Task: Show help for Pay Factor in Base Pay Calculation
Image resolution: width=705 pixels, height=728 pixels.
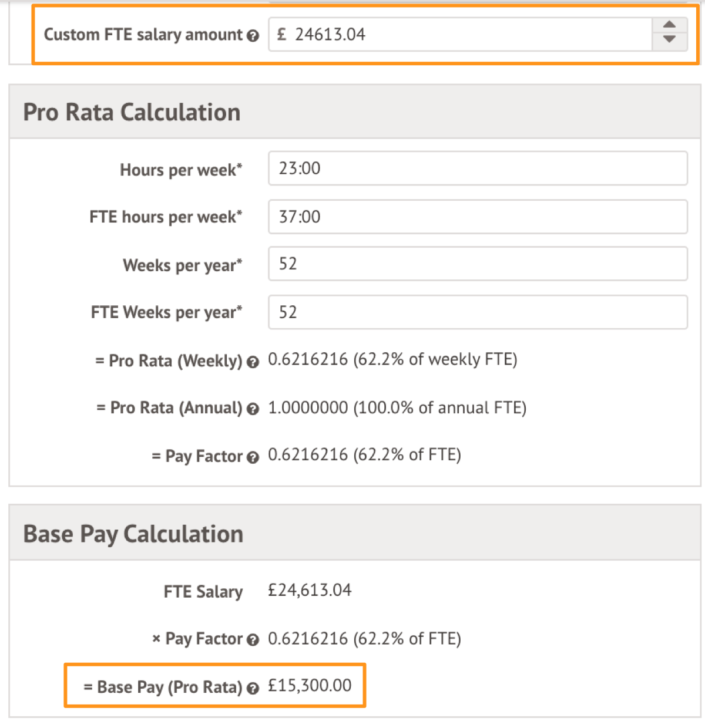Action: point(253,640)
